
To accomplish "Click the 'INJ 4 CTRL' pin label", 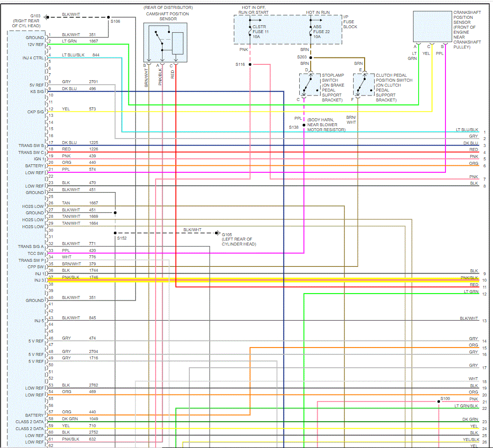I will click(33, 58).
